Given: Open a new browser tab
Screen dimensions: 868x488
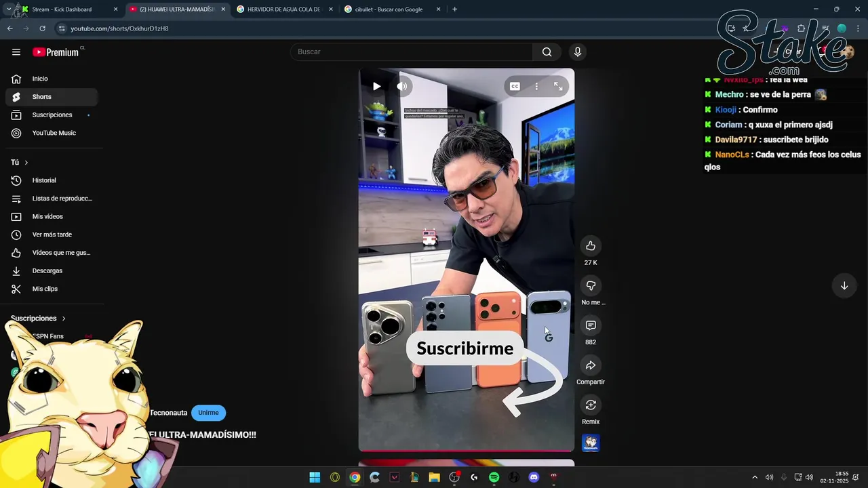Looking at the screenshot, I should pos(454,9).
